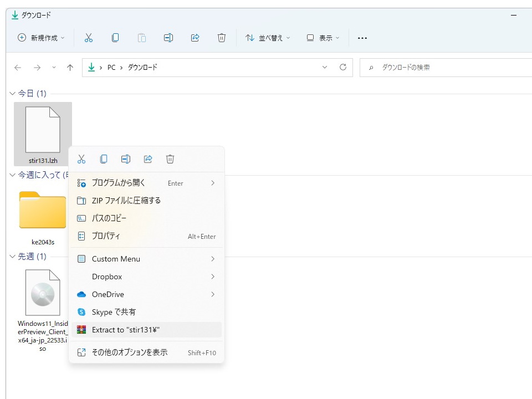Choose パスのコピー in the context menu
The height and width of the screenshot is (399, 532).
point(146,218)
